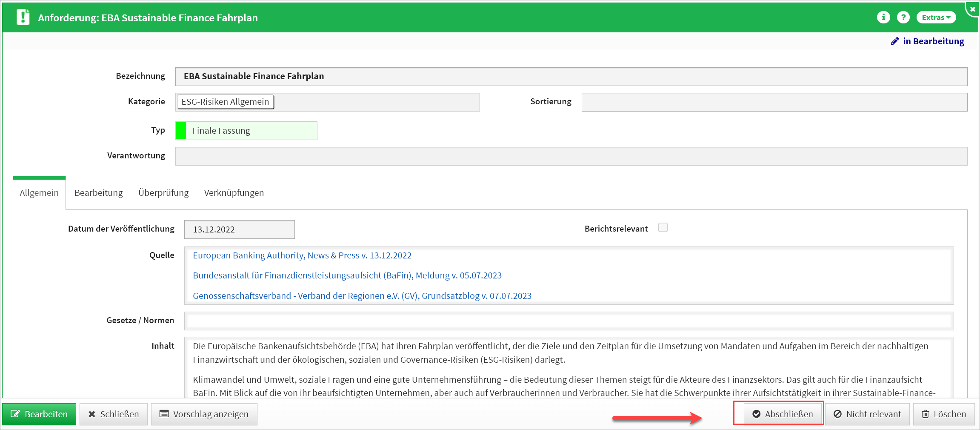The height and width of the screenshot is (430, 980).
Task: Click the requirement exclamation icon in title
Action: (23, 17)
